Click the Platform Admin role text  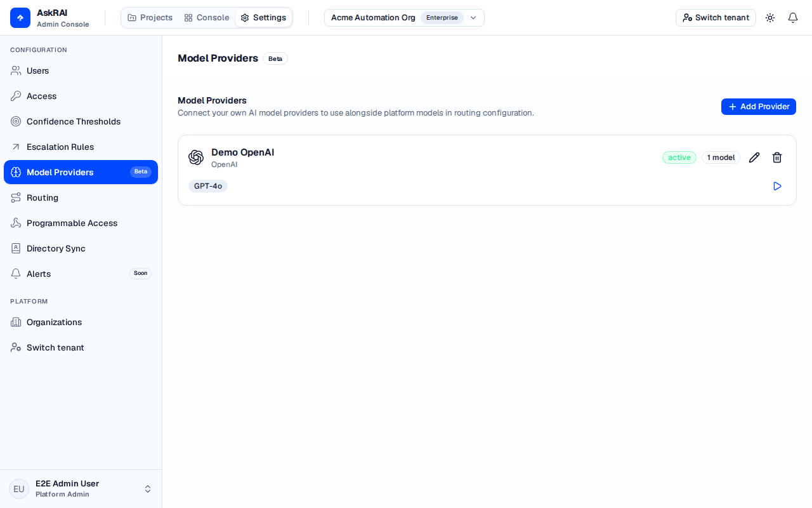tap(62, 495)
